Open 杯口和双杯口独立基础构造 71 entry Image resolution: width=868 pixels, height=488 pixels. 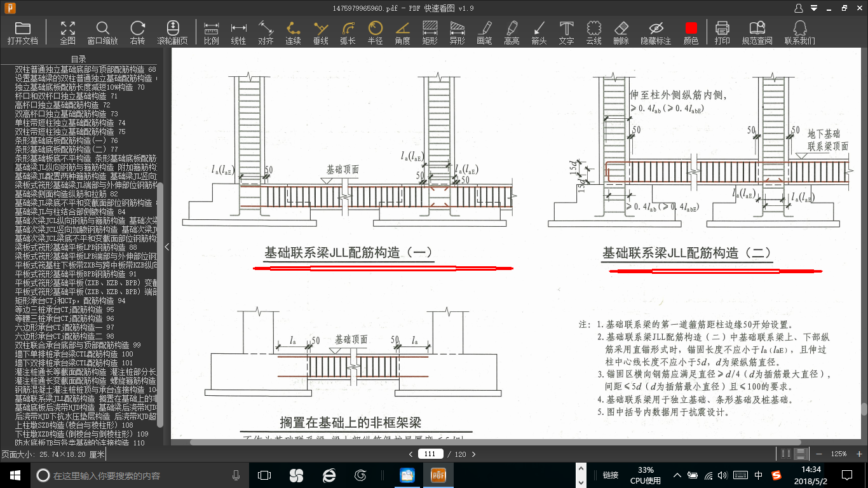click(x=67, y=96)
